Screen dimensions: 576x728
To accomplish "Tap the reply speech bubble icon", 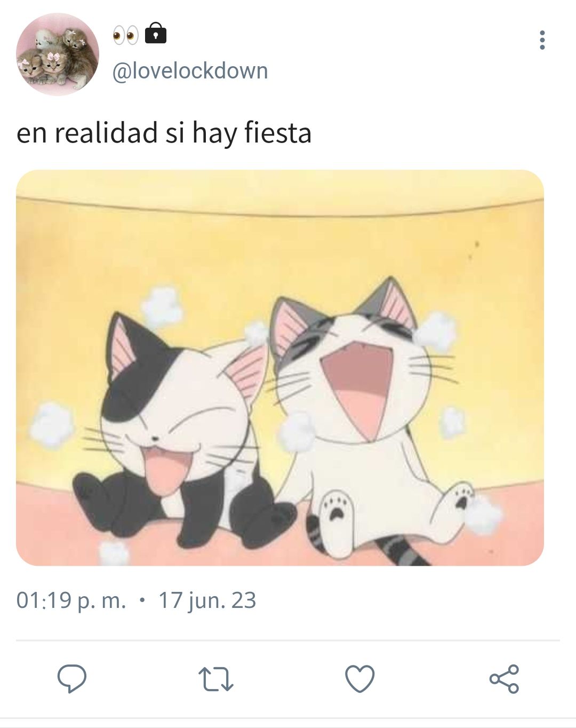I will [72, 679].
